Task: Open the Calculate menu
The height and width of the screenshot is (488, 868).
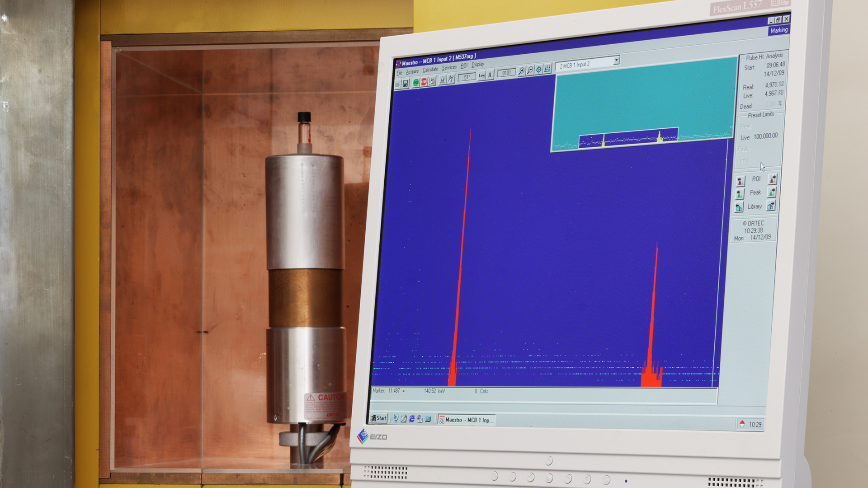Action: tap(430, 70)
